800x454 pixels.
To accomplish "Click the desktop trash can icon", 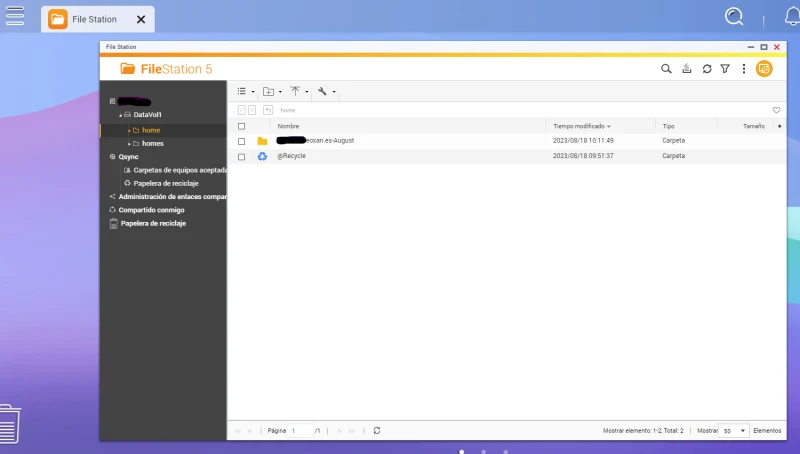I will [10, 424].
